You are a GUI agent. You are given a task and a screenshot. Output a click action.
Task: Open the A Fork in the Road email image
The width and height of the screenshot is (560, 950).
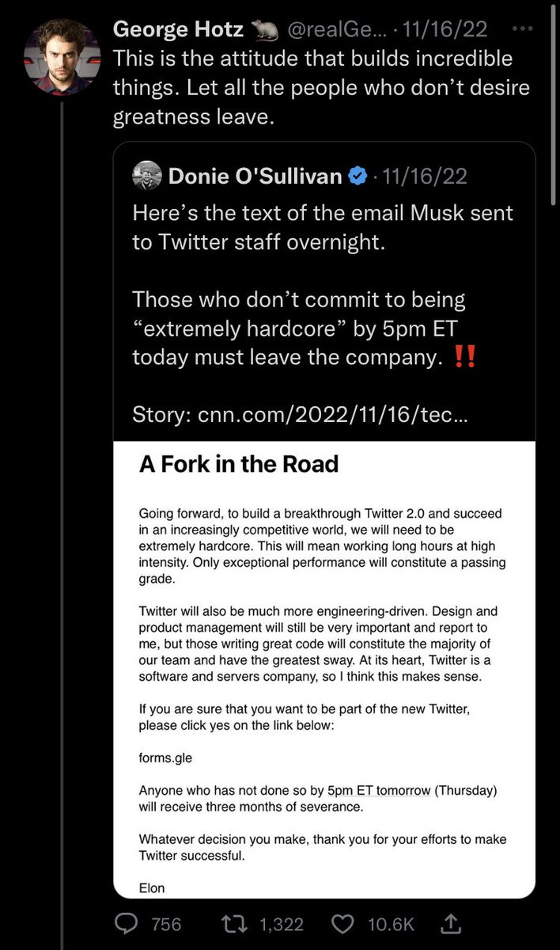pos(324,669)
